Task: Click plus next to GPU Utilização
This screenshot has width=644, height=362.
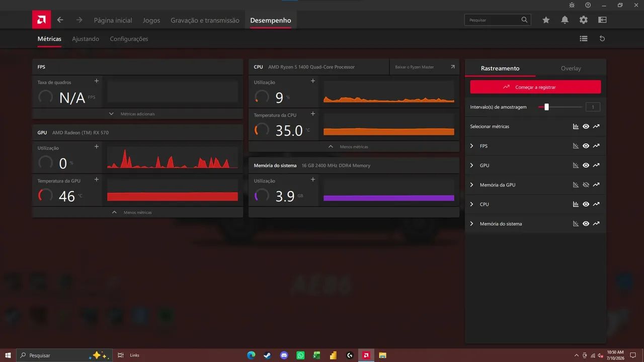Action: click(x=97, y=147)
